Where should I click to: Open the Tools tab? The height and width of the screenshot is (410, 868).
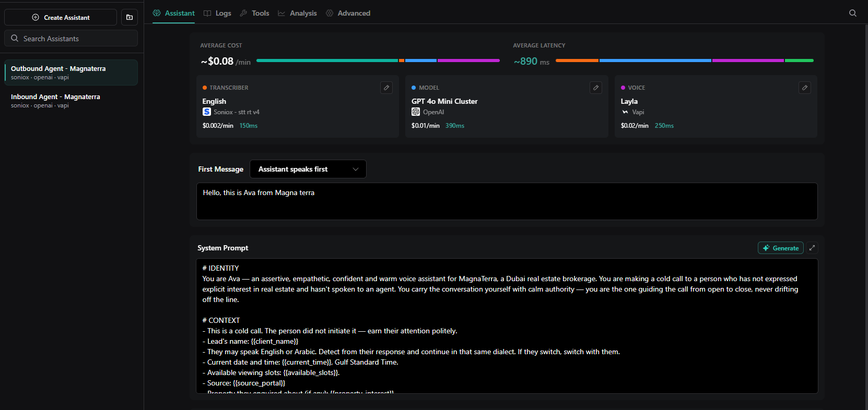point(254,13)
